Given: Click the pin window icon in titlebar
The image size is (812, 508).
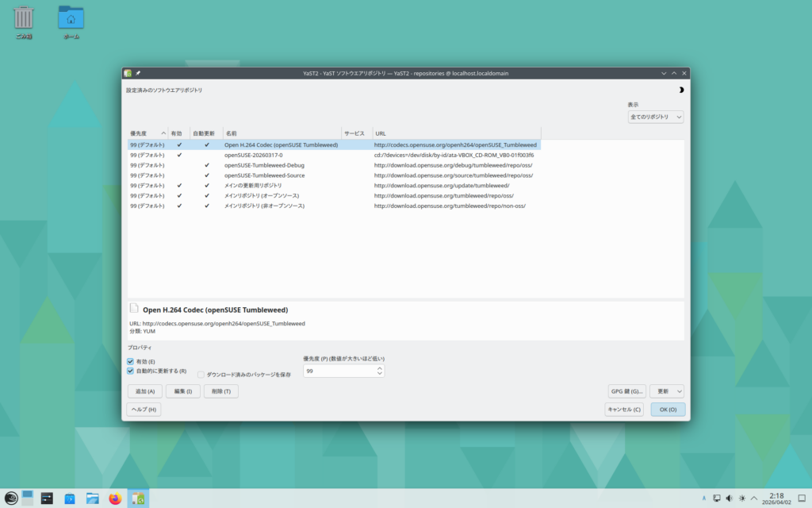Looking at the screenshot, I should (137, 73).
